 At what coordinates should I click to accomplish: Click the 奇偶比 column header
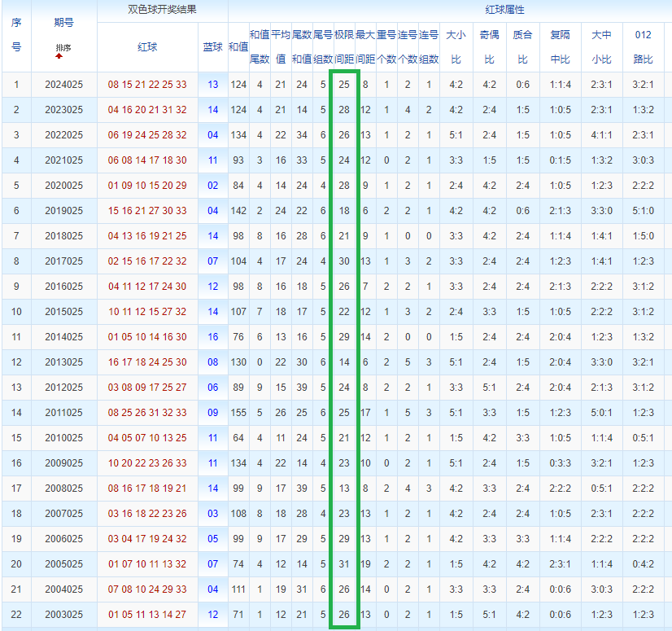point(489,47)
